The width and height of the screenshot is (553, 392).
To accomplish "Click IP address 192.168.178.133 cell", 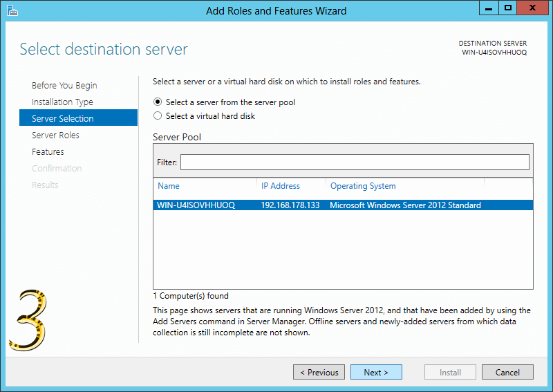I will click(290, 205).
